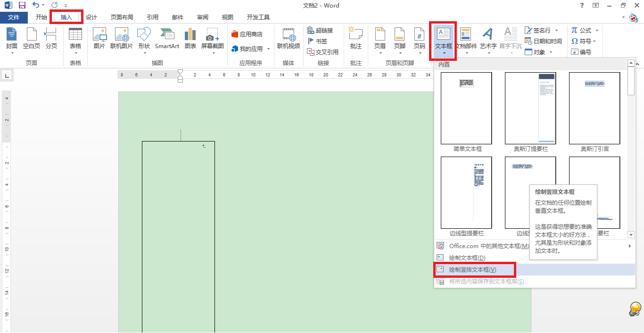Insert date and time (日期和时间)
Screen dimensions: 644x333
[543, 41]
